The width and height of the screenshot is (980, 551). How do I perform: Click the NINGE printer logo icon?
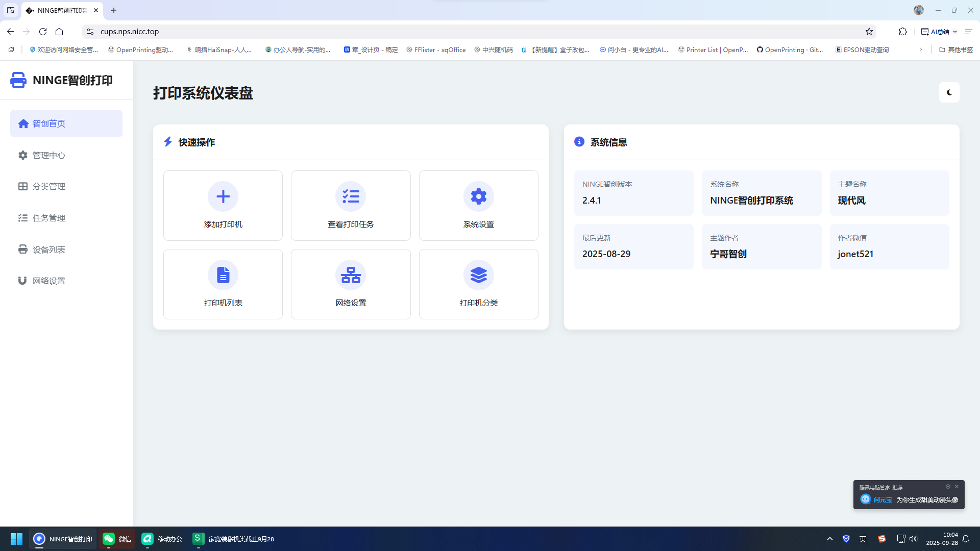(18, 80)
